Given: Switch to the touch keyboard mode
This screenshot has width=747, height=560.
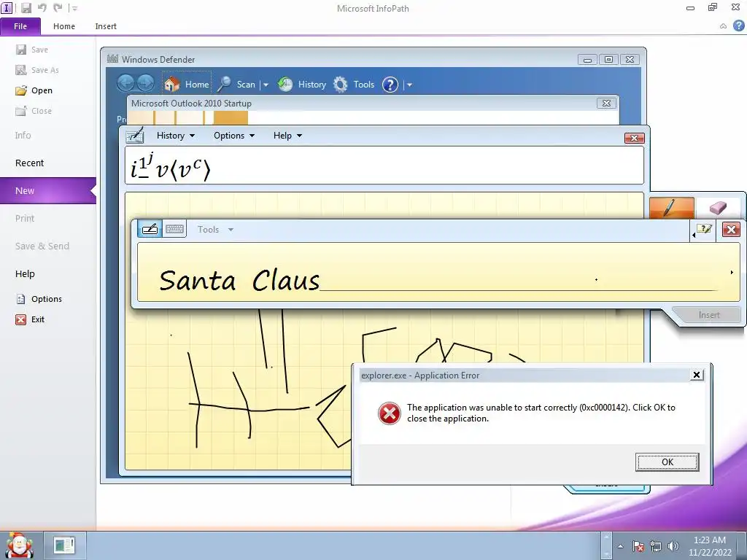Looking at the screenshot, I should (x=174, y=229).
